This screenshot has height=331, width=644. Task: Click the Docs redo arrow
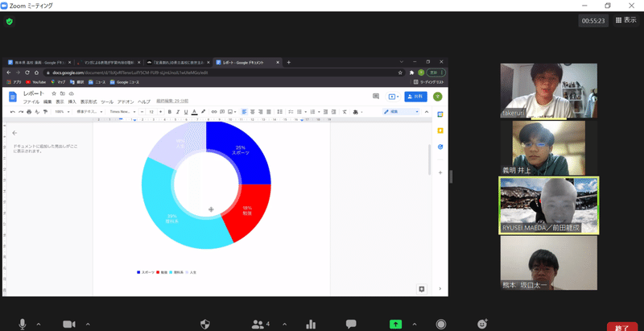(21, 112)
